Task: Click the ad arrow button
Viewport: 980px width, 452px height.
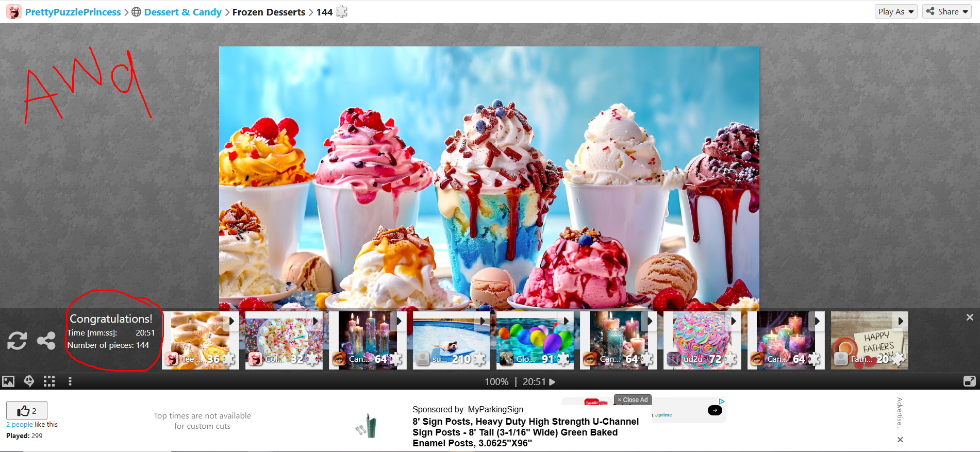Action: coord(715,410)
